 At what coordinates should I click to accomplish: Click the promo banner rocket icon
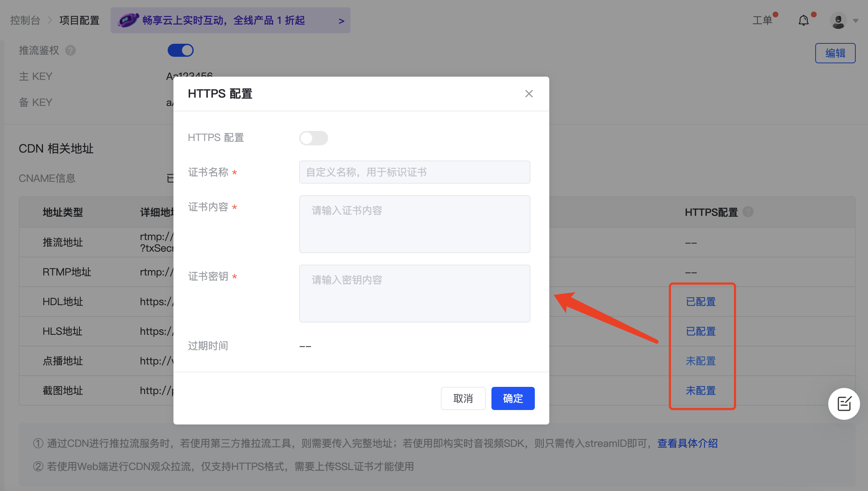click(128, 20)
